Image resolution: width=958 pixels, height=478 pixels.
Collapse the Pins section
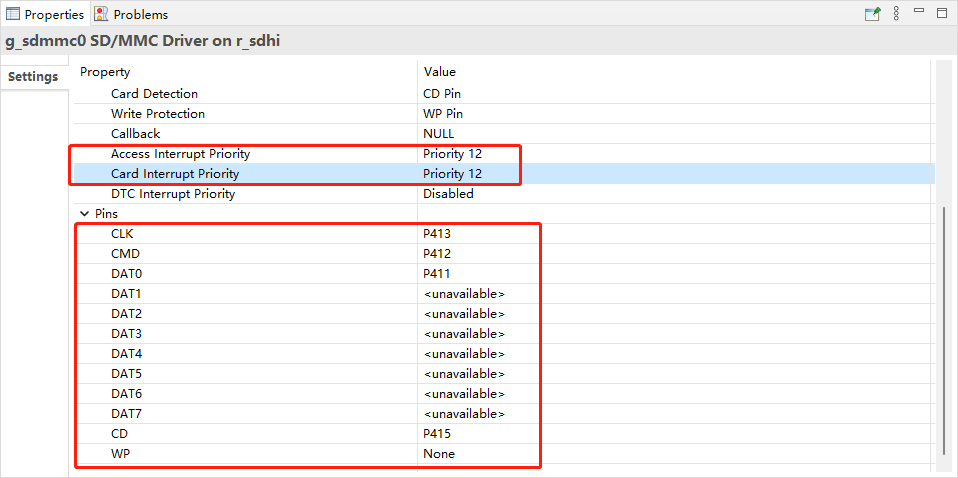(84, 214)
